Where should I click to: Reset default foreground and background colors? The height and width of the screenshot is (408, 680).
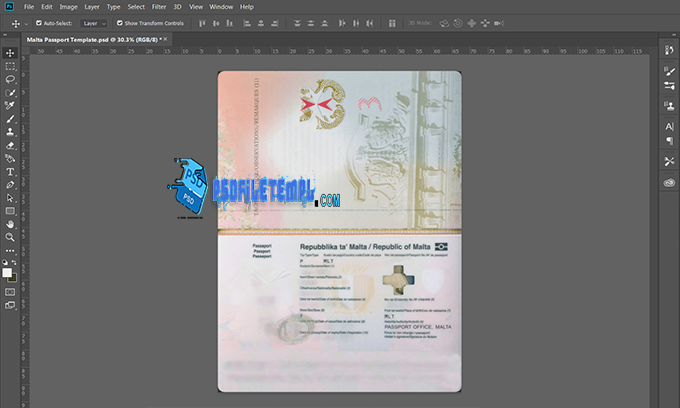click(x=5, y=262)
